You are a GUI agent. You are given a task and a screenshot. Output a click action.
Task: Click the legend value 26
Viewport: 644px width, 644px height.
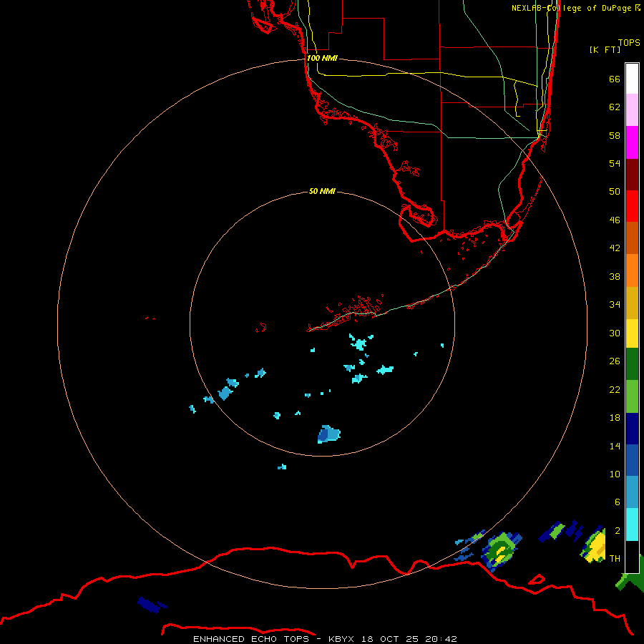point(615,361)
